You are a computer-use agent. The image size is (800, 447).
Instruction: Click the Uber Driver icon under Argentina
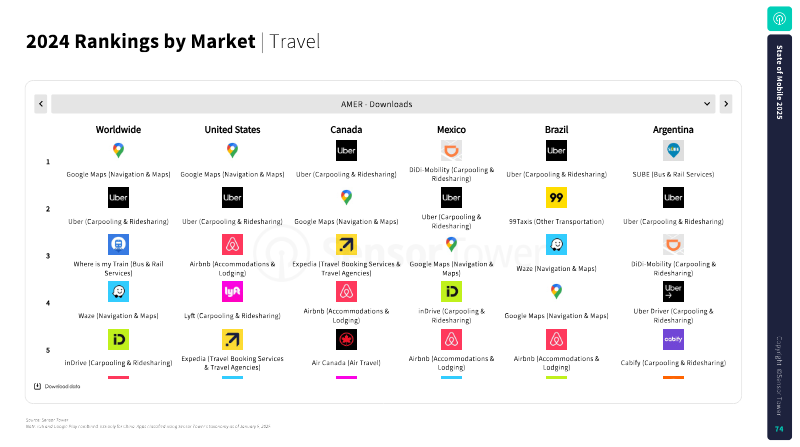(x=673, y=292)
